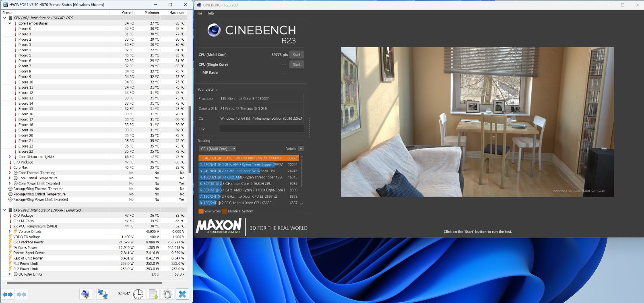Image resolution: width=644 pixels, height=303 pixels.
Task: Click the ranking list scroll-up arrow
Action: 301,157
